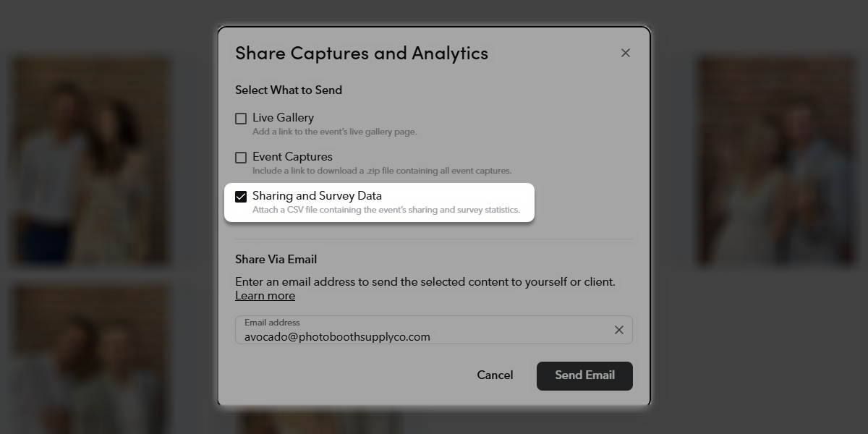Cancel the share dialog

pyautogui.click(x=495, y=375)
